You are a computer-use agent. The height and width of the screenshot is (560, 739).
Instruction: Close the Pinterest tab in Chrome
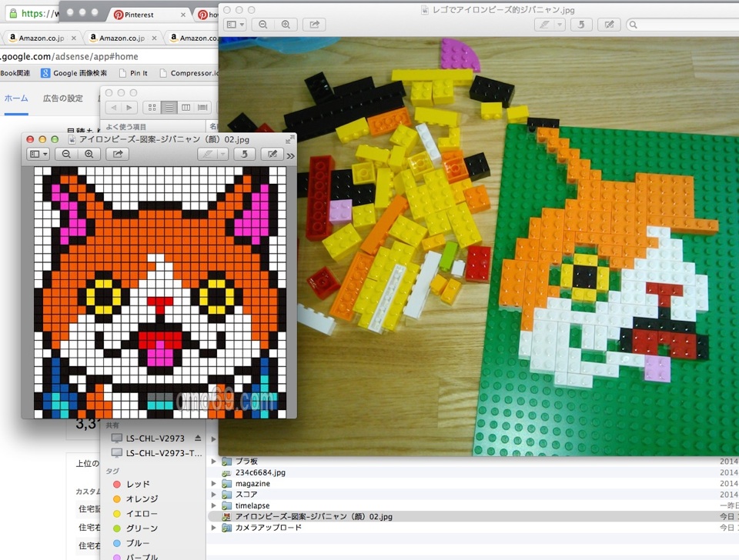[x=183, y=15]
